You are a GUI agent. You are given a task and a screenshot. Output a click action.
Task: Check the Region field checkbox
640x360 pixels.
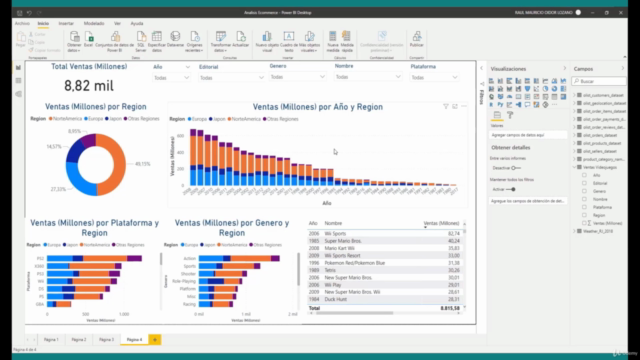tap(584, 215)
